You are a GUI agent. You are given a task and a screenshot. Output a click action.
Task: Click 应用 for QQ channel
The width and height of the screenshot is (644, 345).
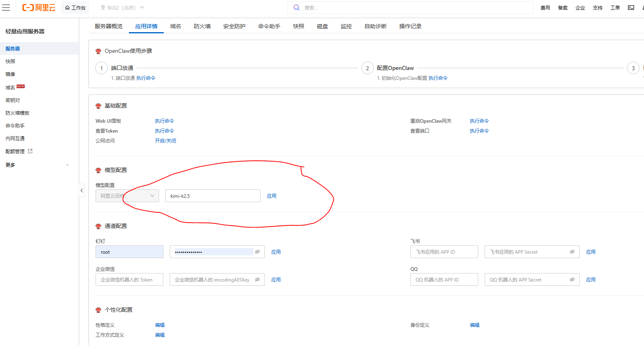(x=591, y=280)
